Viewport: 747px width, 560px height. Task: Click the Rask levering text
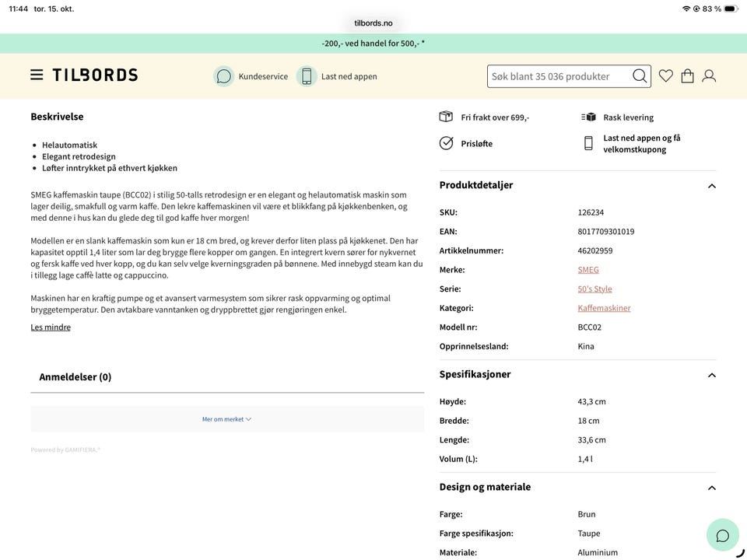click(x=629, y=117)
